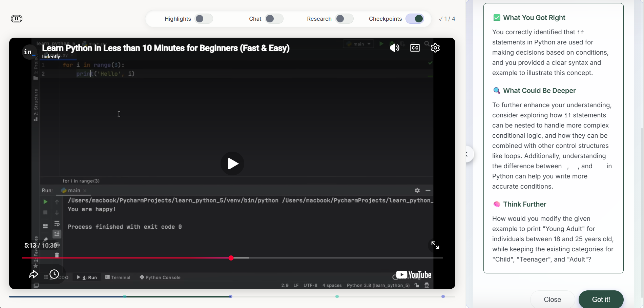This screenshot has width=644, height=308.
Task: Click the pause icon at top left
Action: [x=16, y=19]
